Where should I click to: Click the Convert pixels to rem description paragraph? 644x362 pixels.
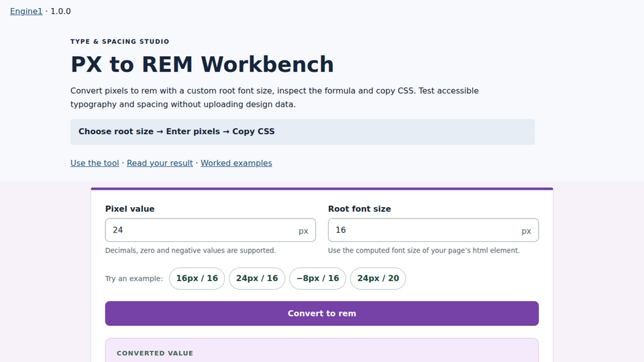(x=274, y=97)
